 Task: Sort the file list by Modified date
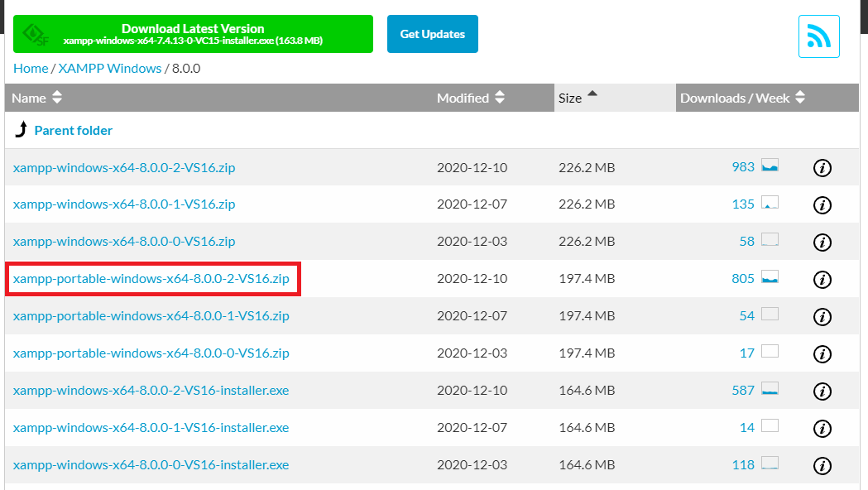click(471, 98)
